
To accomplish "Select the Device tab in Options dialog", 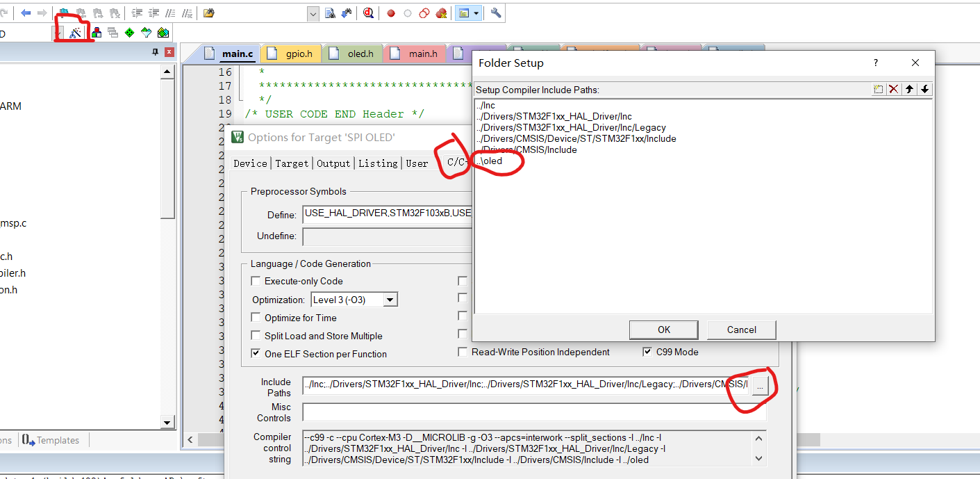I will pos(251,163).
